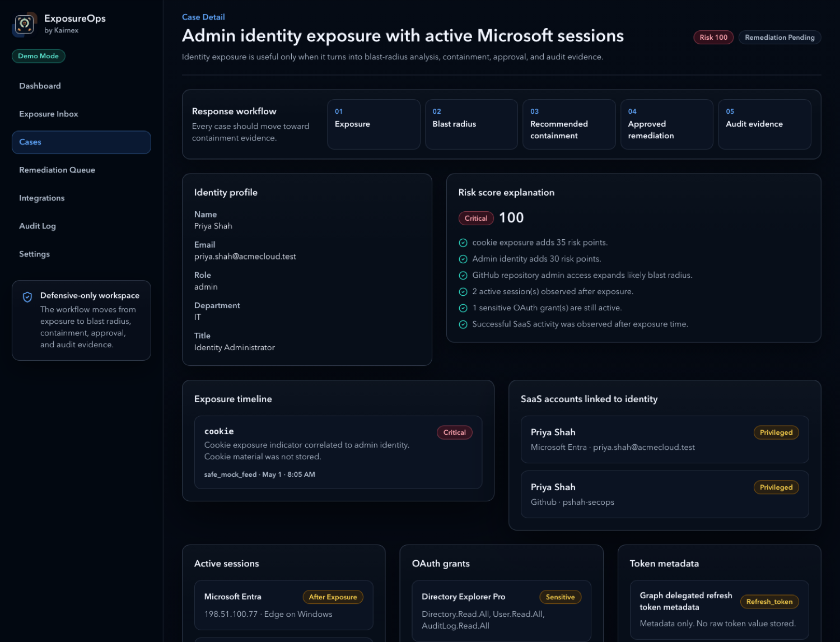The height and width of the screenshot is (642, 840).
Task: Click check icon beside cookie exposure risk points
Action: click(463, 243)
